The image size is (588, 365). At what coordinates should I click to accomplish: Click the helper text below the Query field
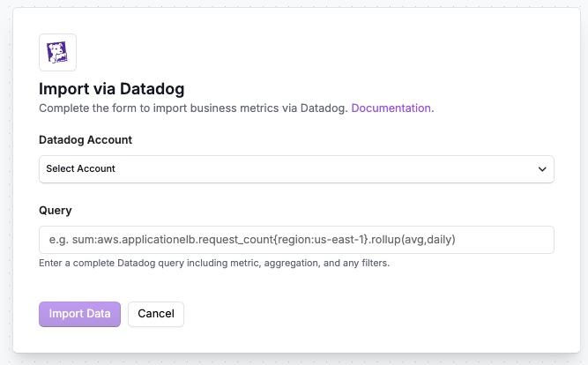click(x=214, y=263)
